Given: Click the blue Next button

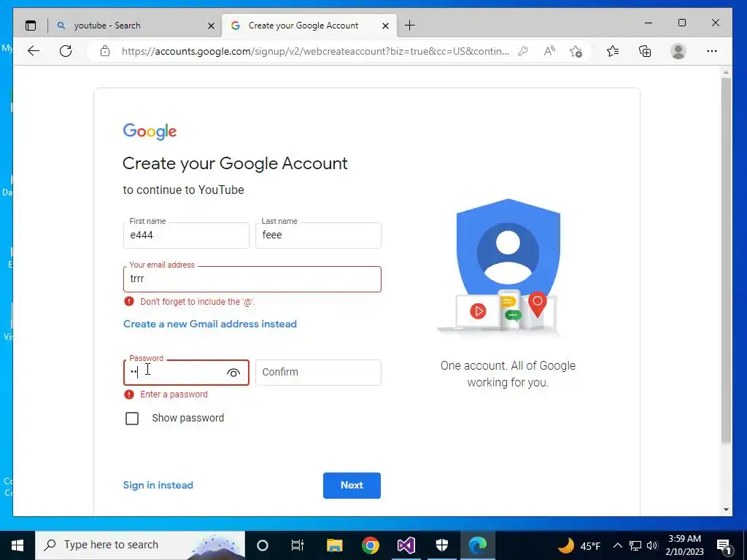Looking at the screenshot, I should point(352,485).
